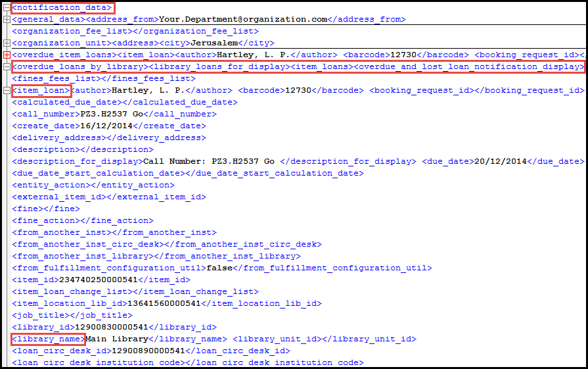The image size is (588, 369).
Task: Click the fine_action line
Action: tap(83, 220)
